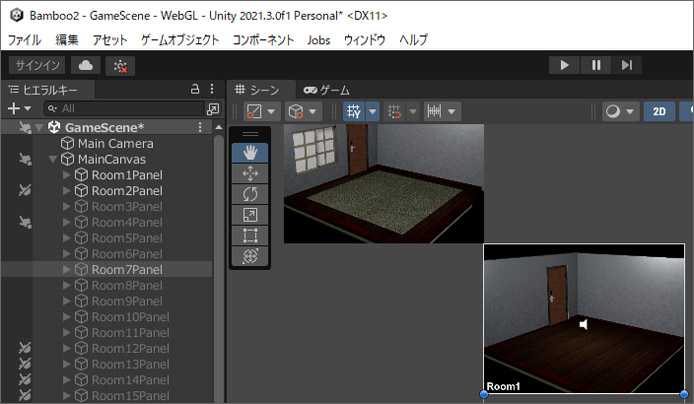Open scene shading sphere dropdown arrow
Image resolution: width=694 pixels, height=404 pixels.
point(630,112)
